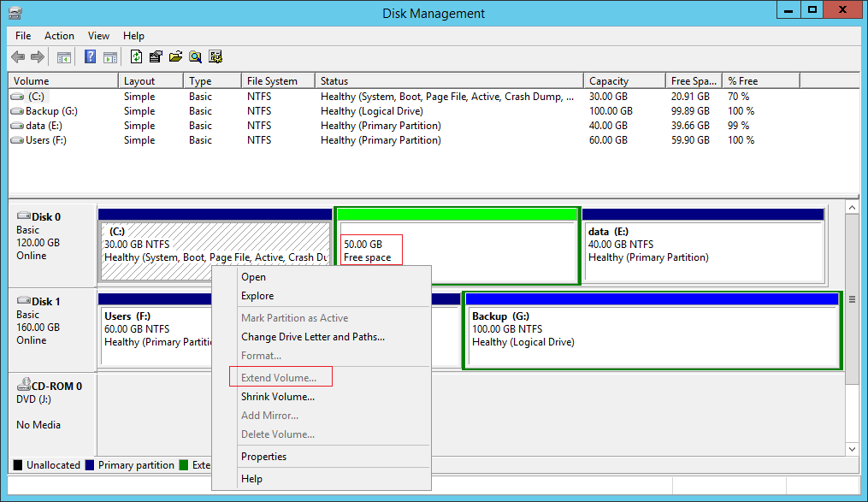Click the 39.66 GB free space cell
Screen dimensions: 868x502
tap(690, 126)
